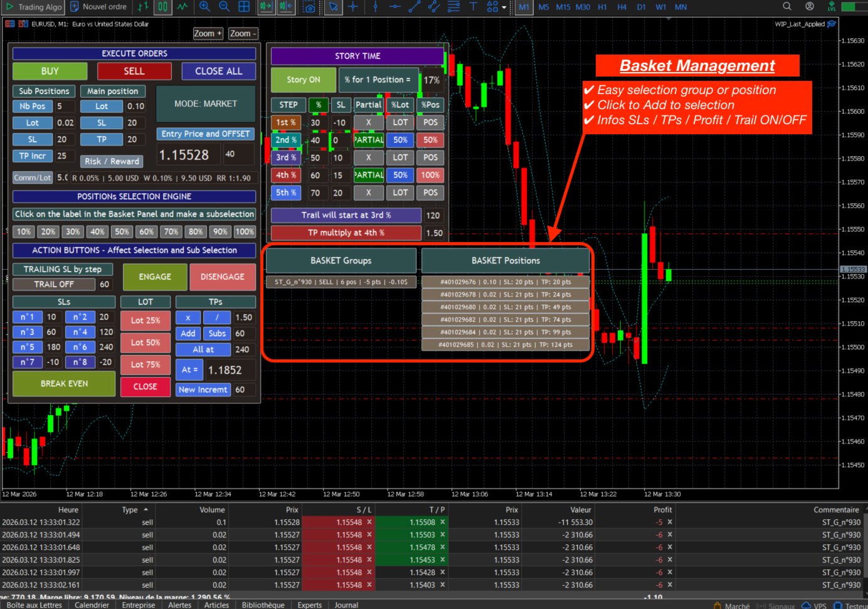Viewport: 868px width, 609px height.
Task: Toggle the TRAIL OFF button
Action: coord(54,284)
